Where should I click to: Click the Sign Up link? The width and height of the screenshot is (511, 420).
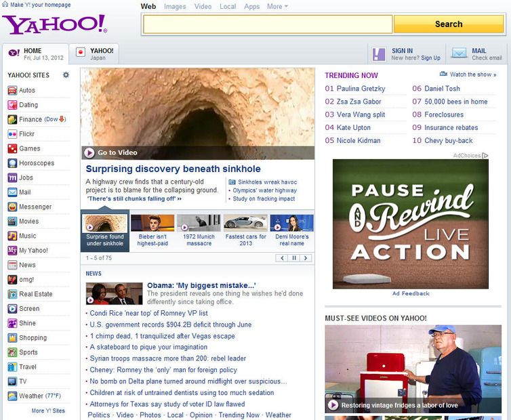coord(430,58)
